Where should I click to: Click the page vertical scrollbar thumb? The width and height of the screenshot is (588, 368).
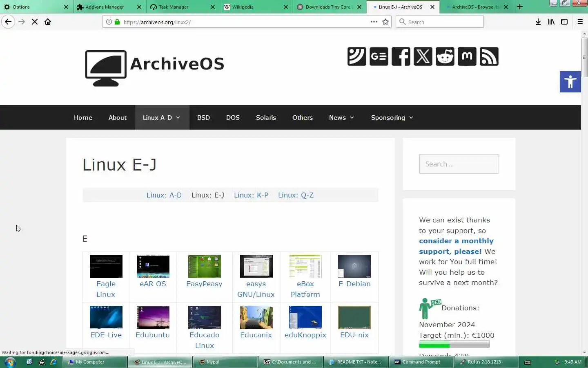(584, 57)
